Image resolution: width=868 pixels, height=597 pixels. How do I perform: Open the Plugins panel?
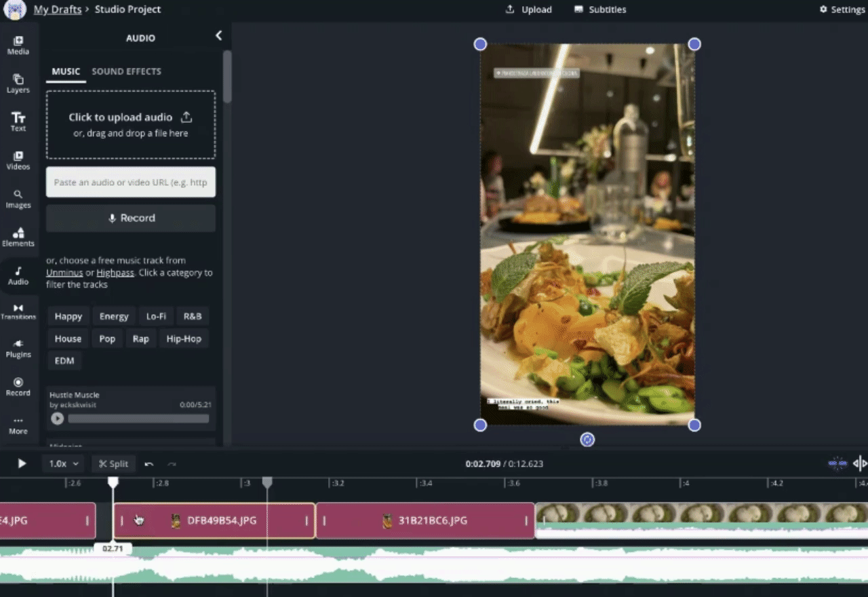click(x=18, y=349)
